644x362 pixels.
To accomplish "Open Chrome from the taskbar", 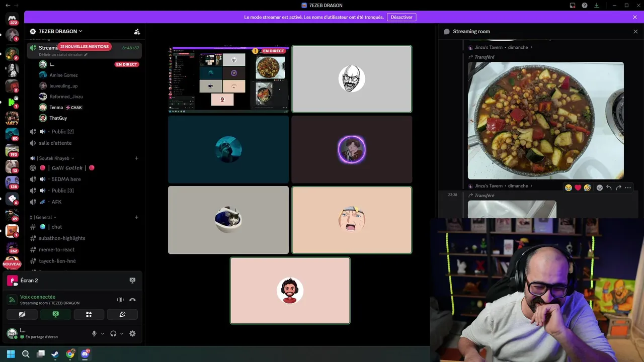I will tap(70, 354).
